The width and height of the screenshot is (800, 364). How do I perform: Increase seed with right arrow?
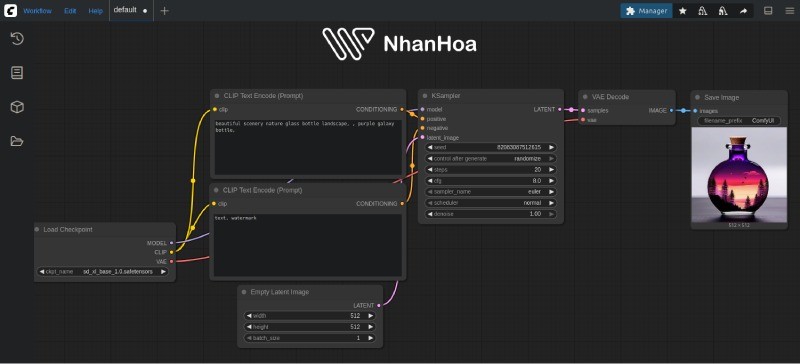(551, 148)
